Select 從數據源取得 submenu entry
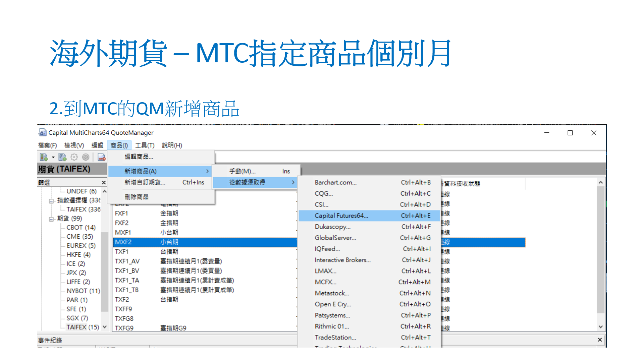 (255, 182)
